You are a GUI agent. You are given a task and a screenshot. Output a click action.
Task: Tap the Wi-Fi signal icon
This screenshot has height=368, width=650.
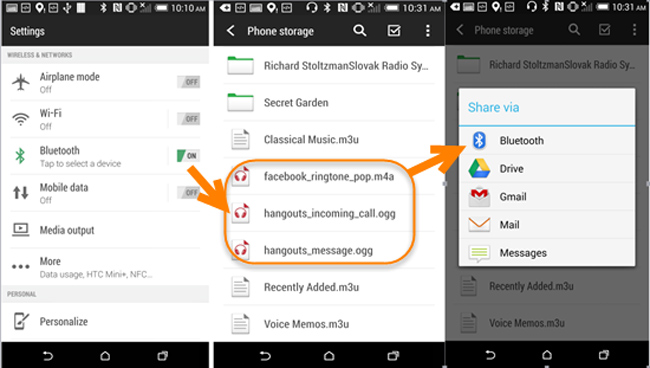20,119
